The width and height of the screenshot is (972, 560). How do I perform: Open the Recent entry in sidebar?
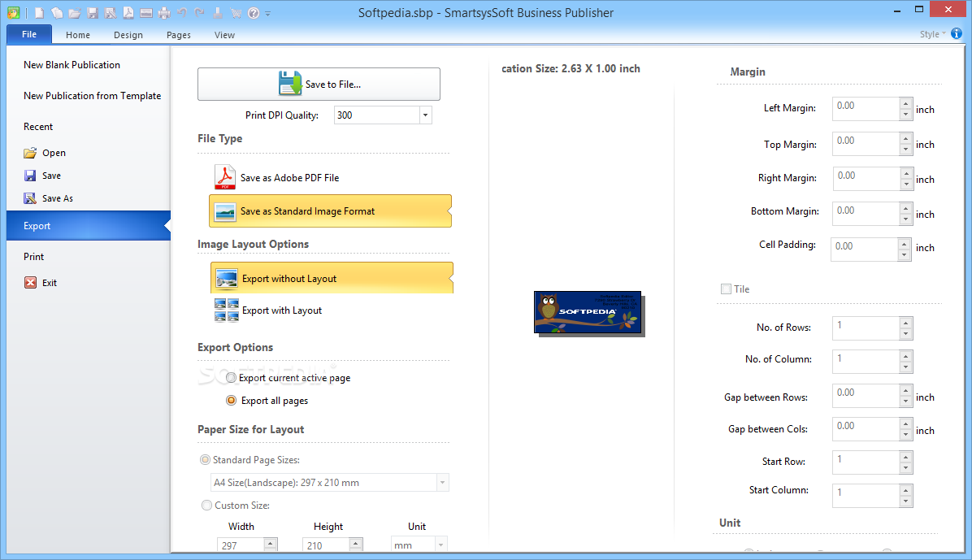tap(38, 127)
